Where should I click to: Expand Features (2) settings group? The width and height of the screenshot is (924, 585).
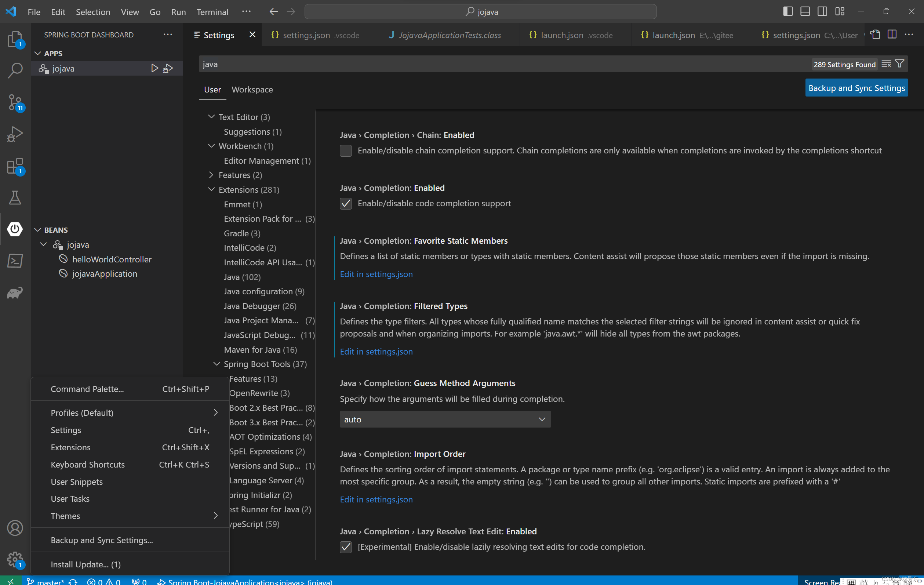pyautogui.click(x=211, y=175)
